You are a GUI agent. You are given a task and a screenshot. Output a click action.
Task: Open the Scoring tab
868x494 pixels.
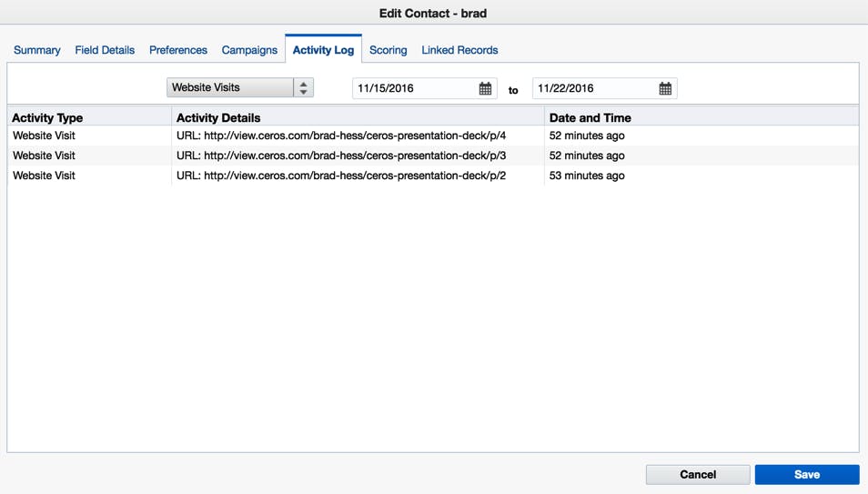point(388,50)
